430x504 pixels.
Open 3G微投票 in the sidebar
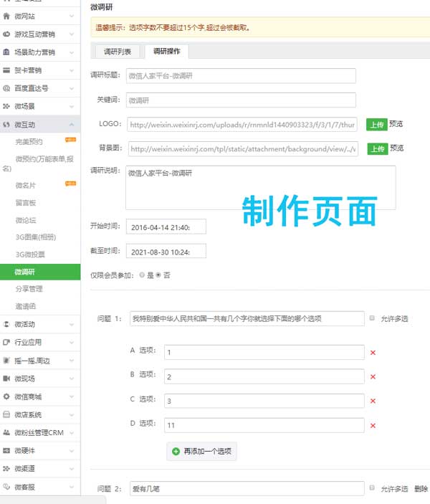point(30,255)
